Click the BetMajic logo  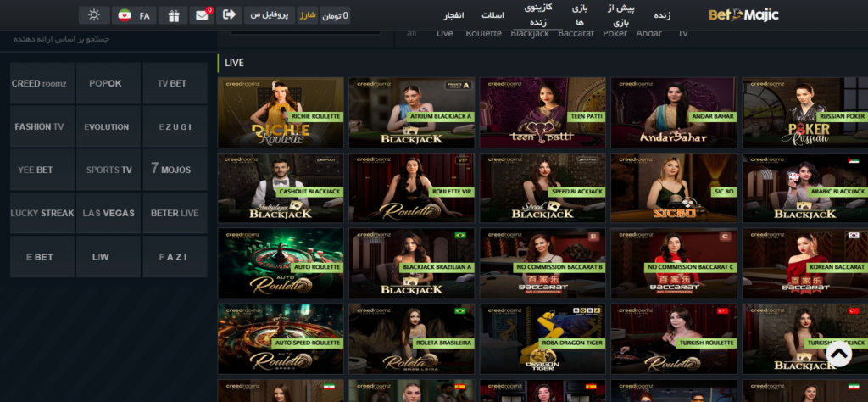coord(743,15)
